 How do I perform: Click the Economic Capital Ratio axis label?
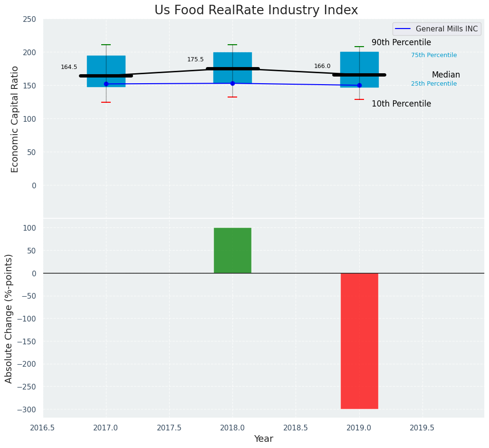pos(15,119)
